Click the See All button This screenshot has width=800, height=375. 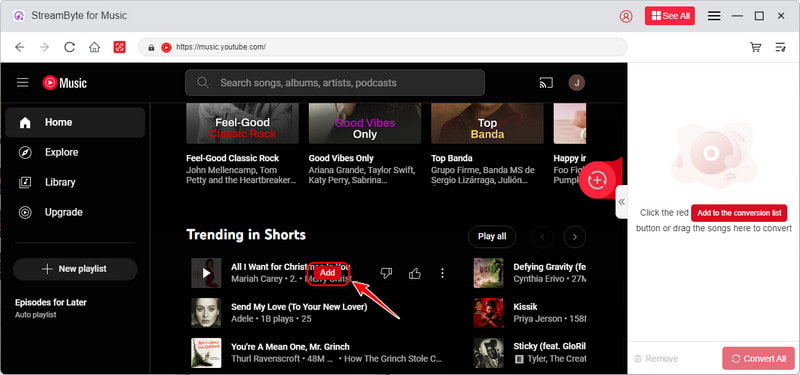tap(670, 16)
